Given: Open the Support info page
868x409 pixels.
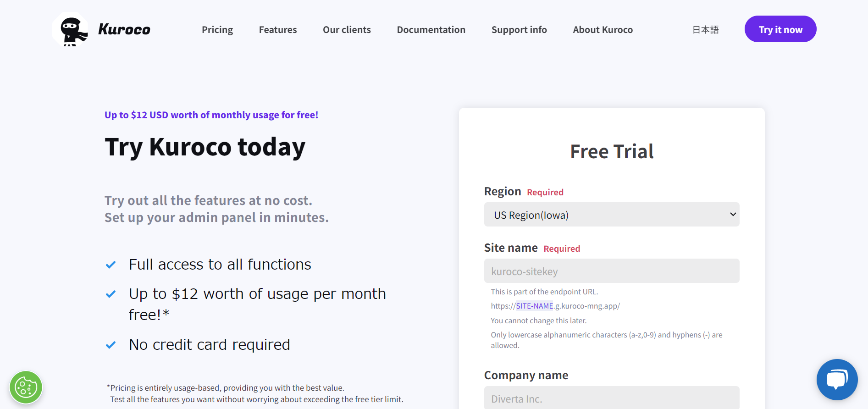Looking at the screenshot, I should [519, 29].
